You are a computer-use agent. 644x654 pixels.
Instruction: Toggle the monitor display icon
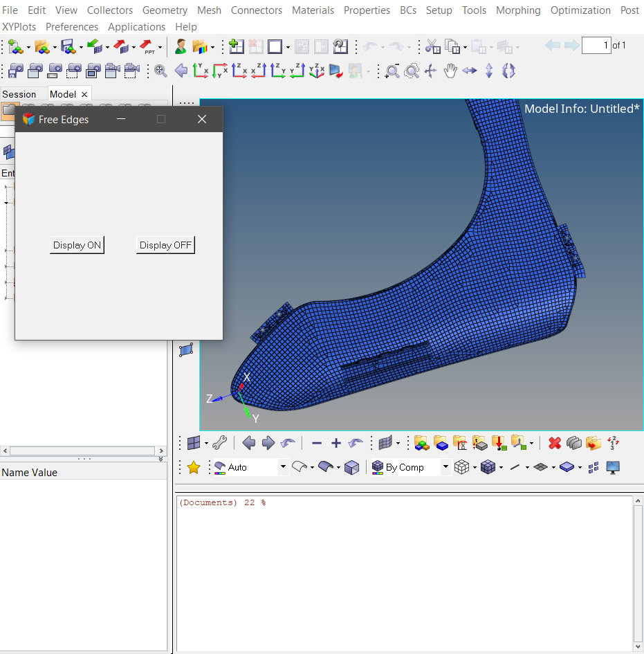(613, 468)
